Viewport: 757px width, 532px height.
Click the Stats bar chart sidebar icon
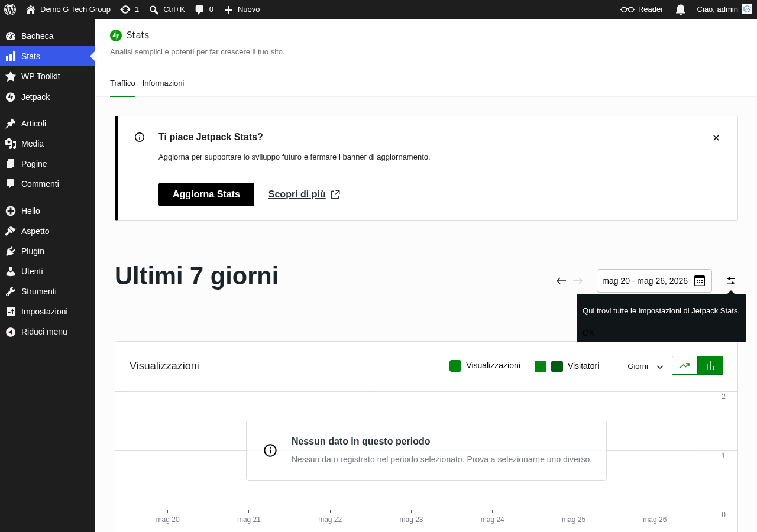[11, 56]
